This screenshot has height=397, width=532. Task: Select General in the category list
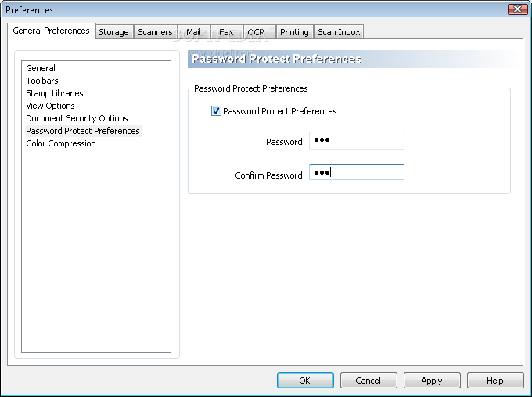click(x=41, y=68)
